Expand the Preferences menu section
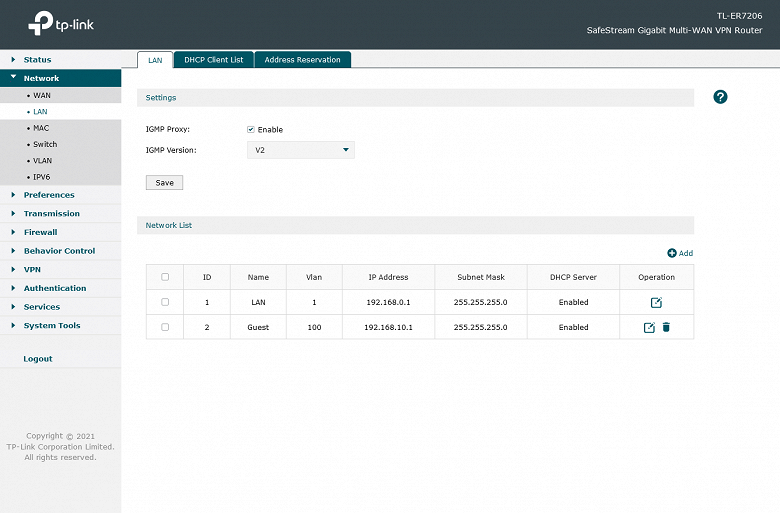Image resolution: width=780 pixels, height=513 pixels. coord(49,195)
